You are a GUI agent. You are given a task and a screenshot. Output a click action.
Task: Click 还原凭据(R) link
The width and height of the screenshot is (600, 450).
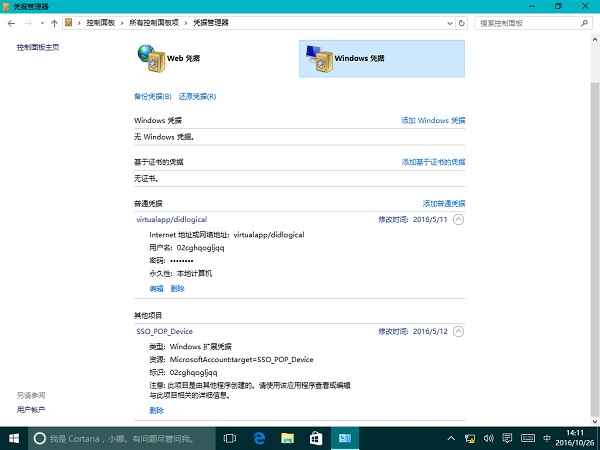pyautogui.click(x=197, y=96)
